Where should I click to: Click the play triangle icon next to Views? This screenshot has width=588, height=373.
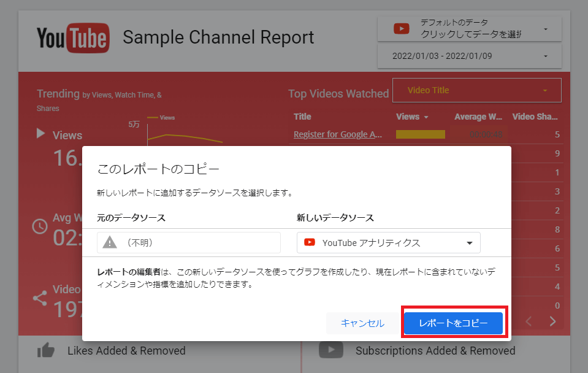40,134
